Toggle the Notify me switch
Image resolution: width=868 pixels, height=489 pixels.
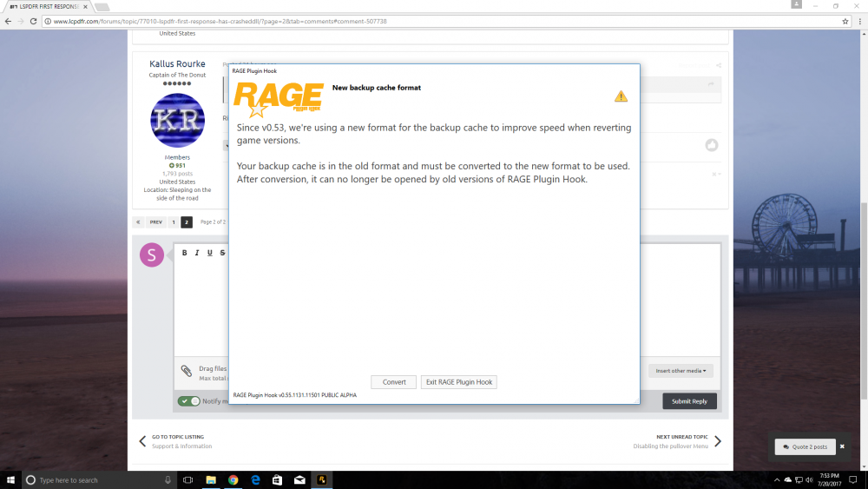tap(188, 401)
